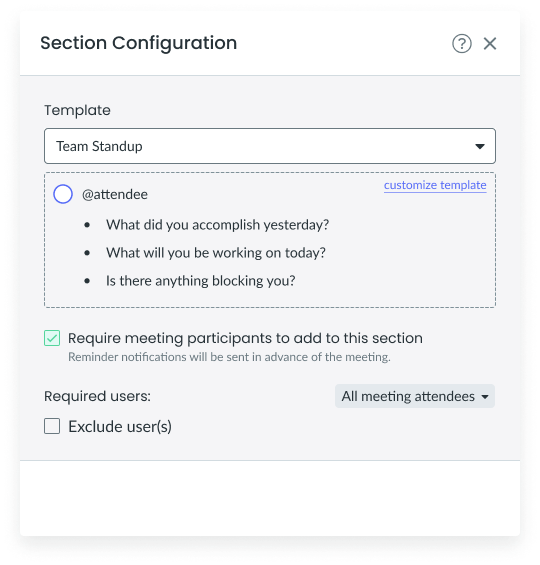
Task: Enable the Exclude user(s) checkbox
Action: pos(52,426)
